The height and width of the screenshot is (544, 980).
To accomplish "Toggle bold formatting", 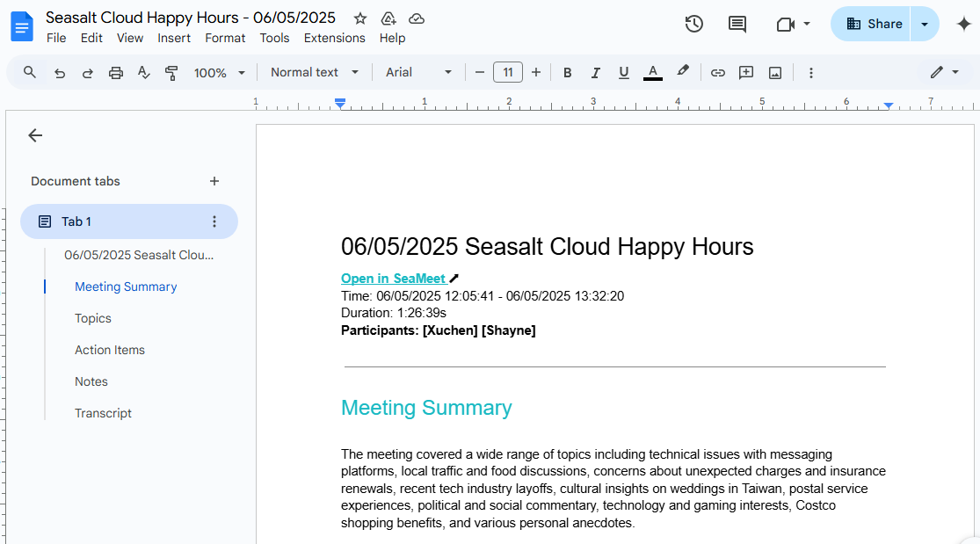I will point(568,73).
